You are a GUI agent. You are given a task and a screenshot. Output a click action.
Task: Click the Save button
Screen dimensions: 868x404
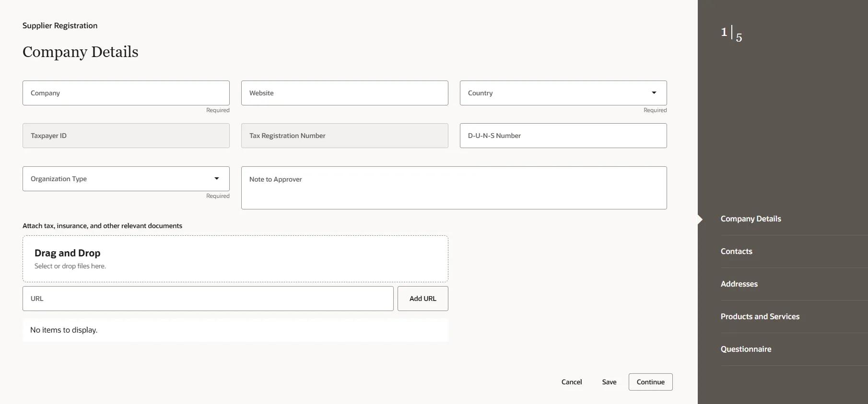610,382
